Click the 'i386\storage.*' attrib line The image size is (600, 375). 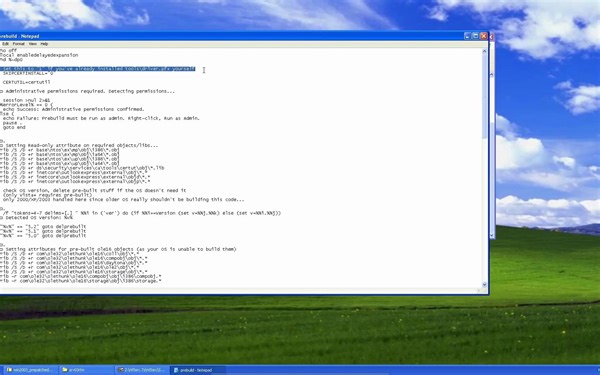click(x=81, y=281)
